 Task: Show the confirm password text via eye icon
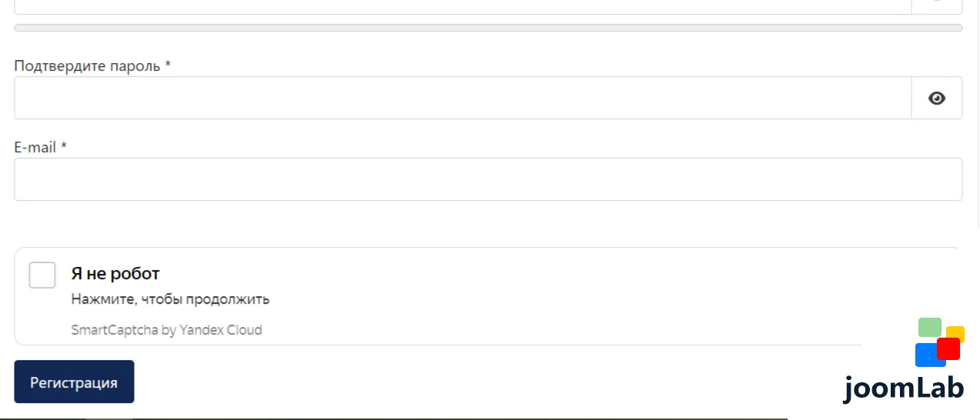pyautogui.click(x=937, y=98)
